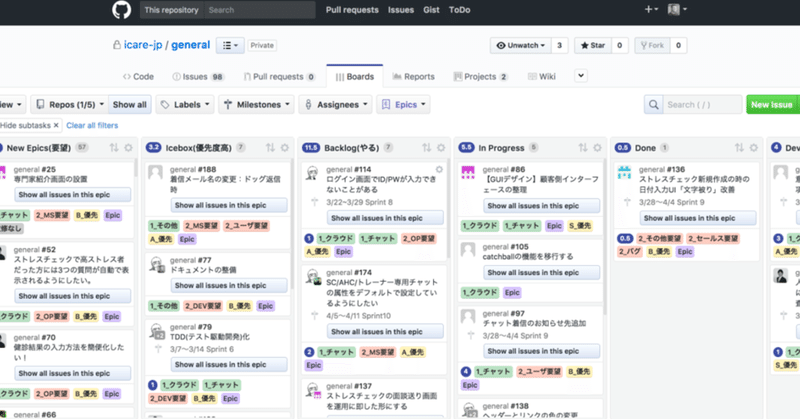
Task: Click sort arrows icon on Backlog column
Action: 427,147
